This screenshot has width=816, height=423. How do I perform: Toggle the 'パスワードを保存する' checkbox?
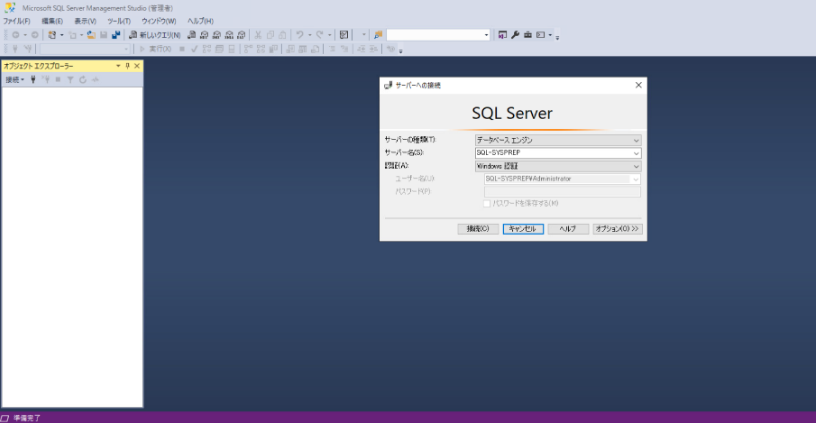[x=487, y=203]
